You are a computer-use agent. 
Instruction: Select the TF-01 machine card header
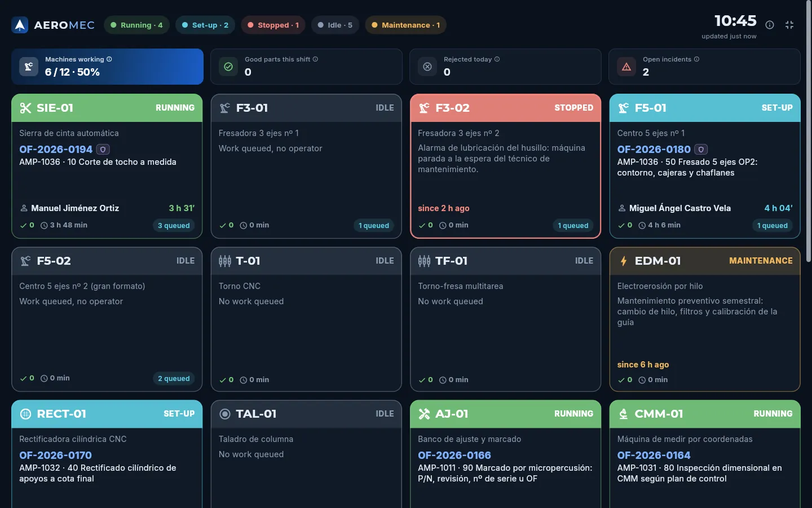pyautogui.click(x=506, y=261)
